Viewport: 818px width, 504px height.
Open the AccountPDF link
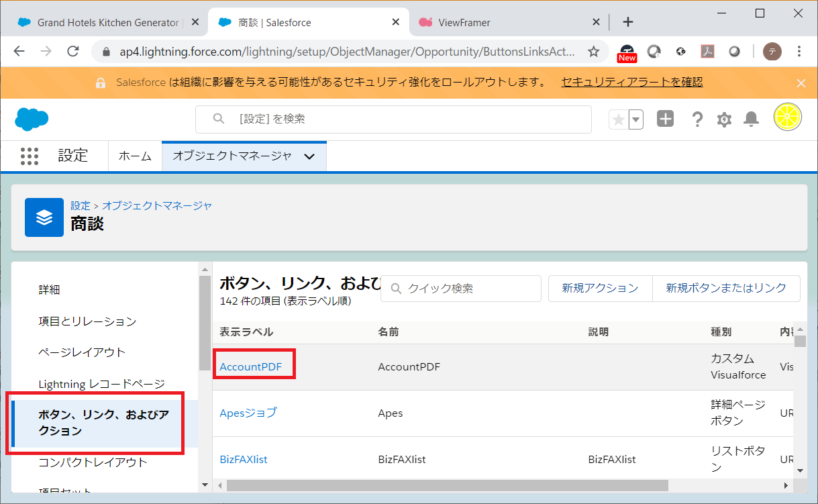tap(251, 367)
